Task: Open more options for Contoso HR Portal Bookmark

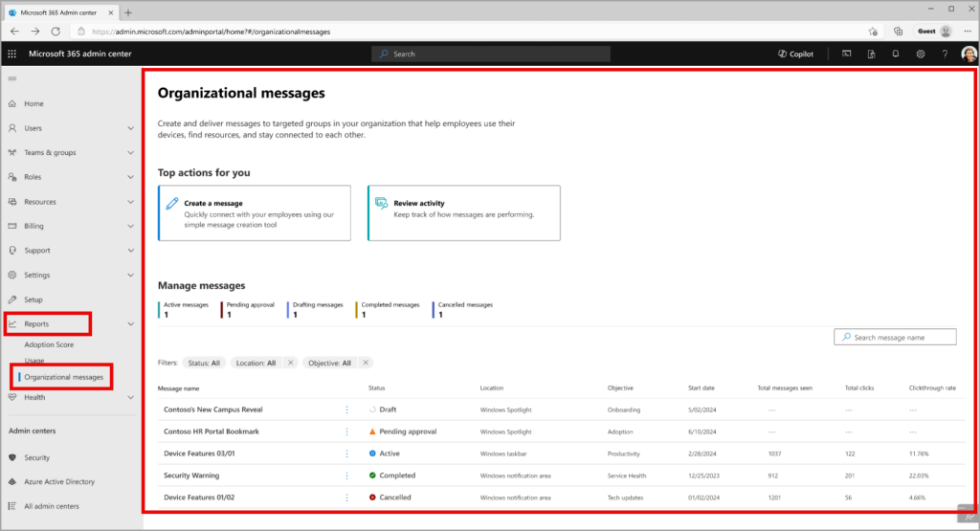Action: [346, 431]
